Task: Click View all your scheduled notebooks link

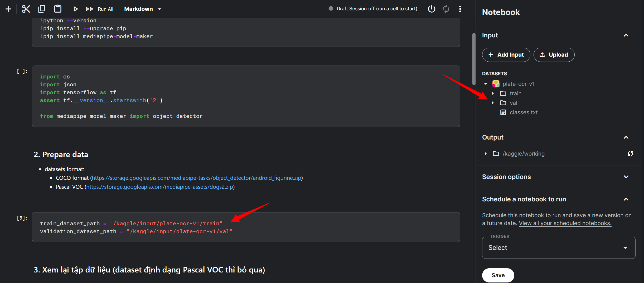Action: (565, 223)
